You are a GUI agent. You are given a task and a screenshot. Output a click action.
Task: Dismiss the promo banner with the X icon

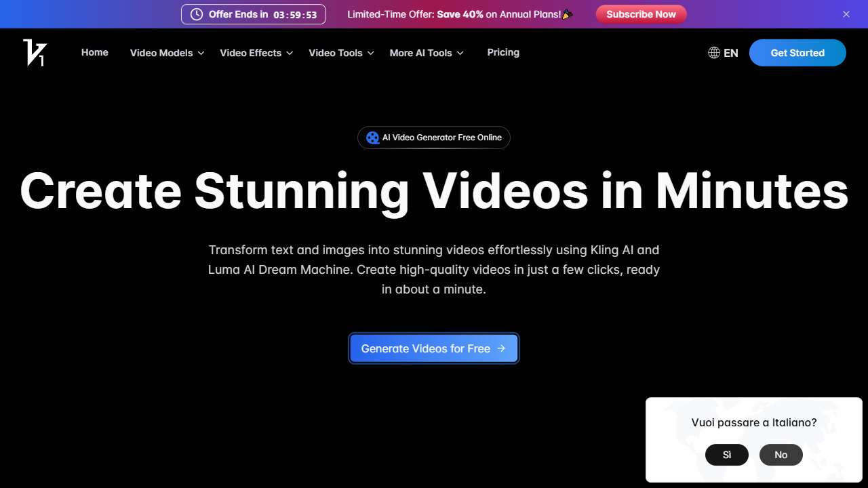click(x=846, y=14)
